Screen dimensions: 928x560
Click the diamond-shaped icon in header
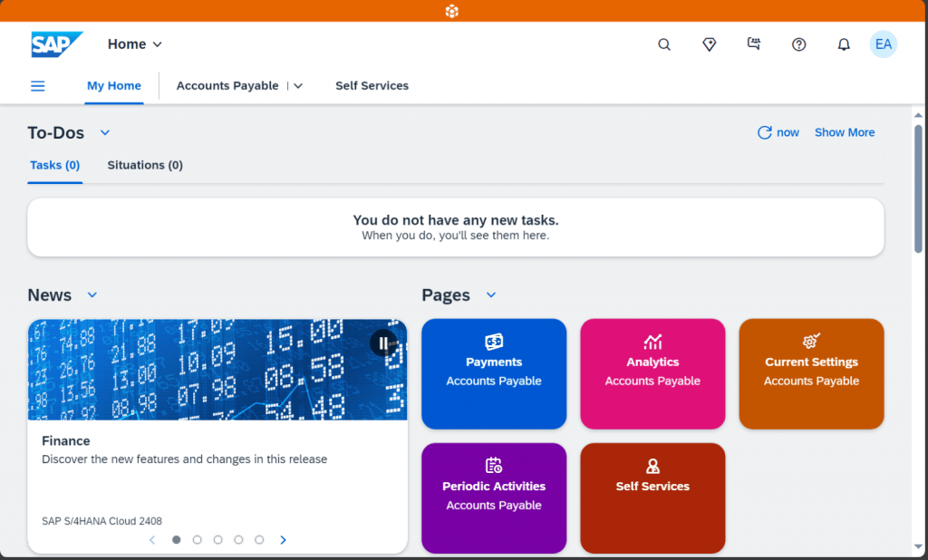coord(709,44)
